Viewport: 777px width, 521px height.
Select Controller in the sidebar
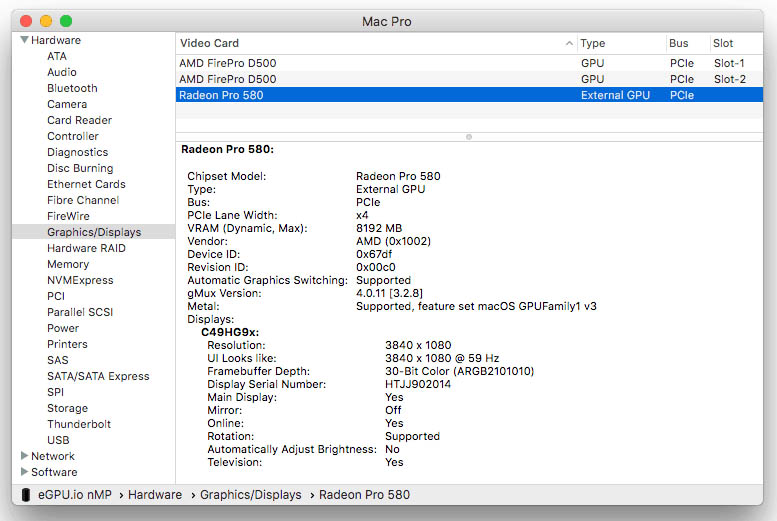[73, 136]
